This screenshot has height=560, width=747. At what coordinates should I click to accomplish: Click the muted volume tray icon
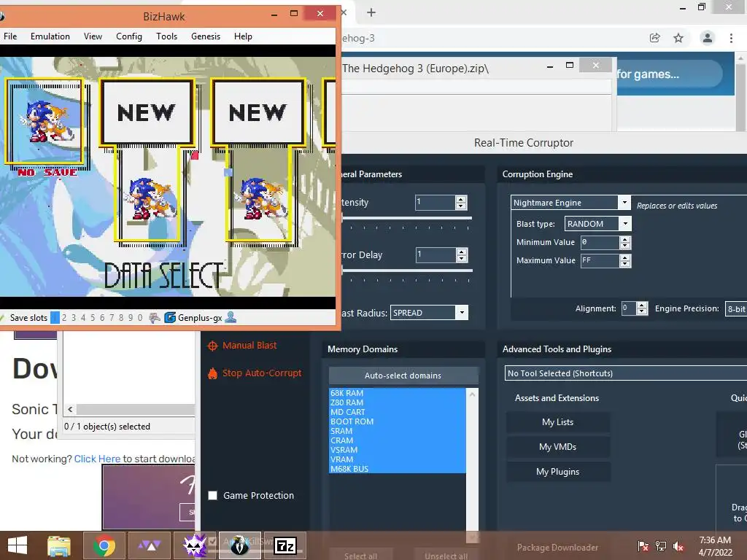678,546
